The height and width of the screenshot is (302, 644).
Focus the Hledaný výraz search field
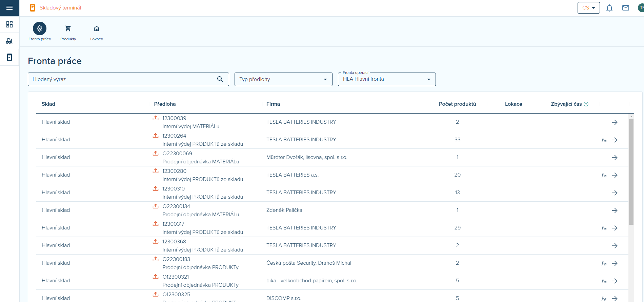122,79
